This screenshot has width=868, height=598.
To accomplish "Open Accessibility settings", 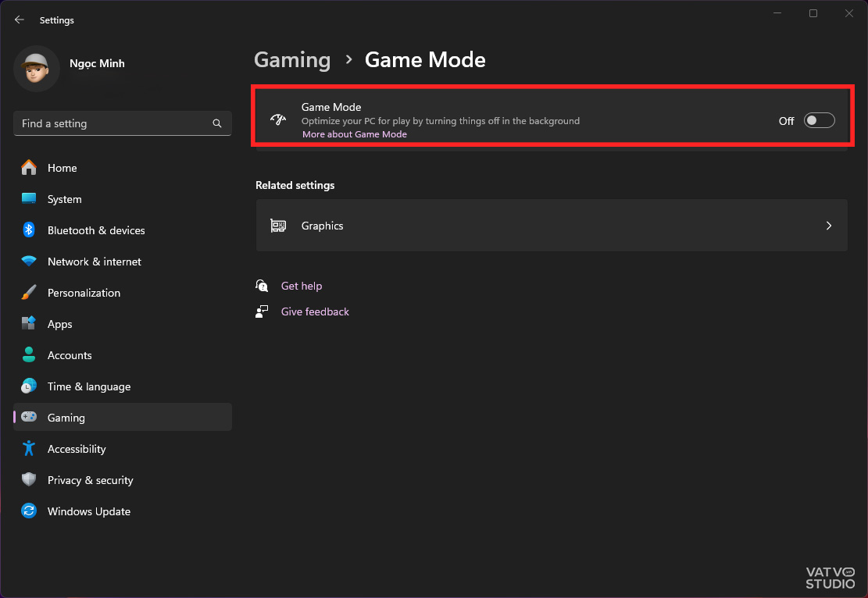I will click(x=123, y=449).
